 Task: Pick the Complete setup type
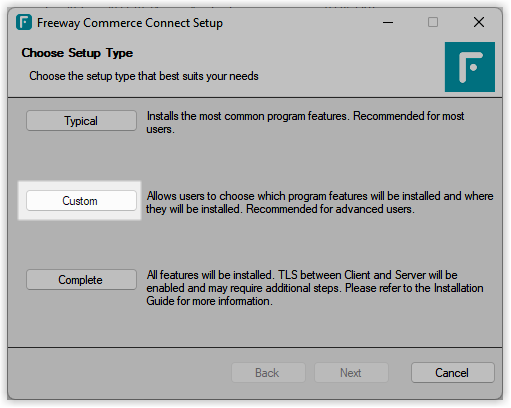(81, 280)
